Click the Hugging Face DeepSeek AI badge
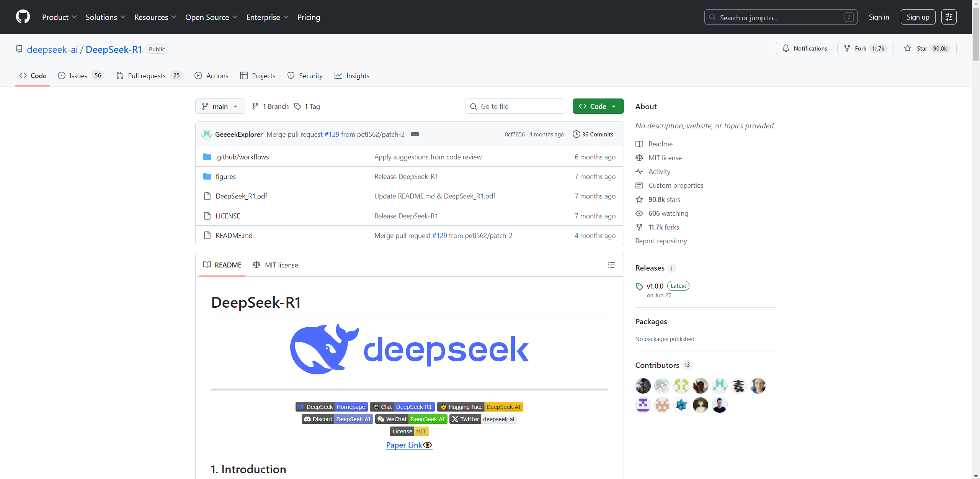This screenshot has height=479, width=980. [480, 407]
